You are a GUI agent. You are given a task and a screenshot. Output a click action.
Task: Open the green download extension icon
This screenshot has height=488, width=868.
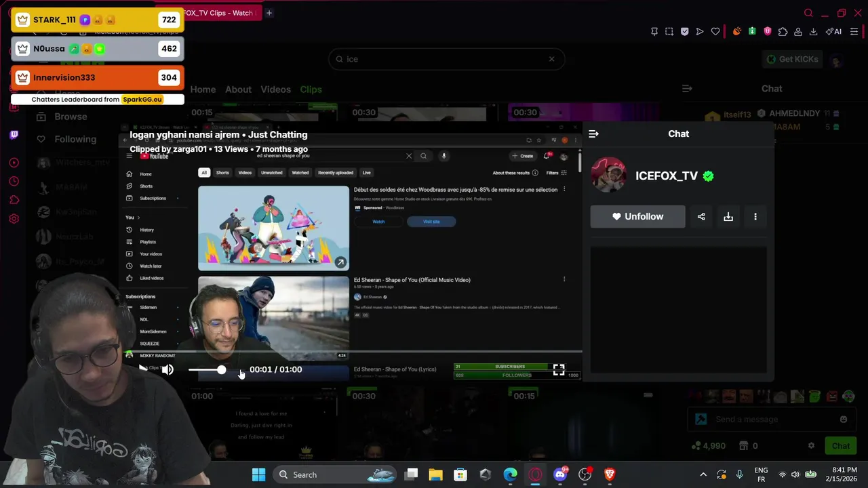(752, 31)
